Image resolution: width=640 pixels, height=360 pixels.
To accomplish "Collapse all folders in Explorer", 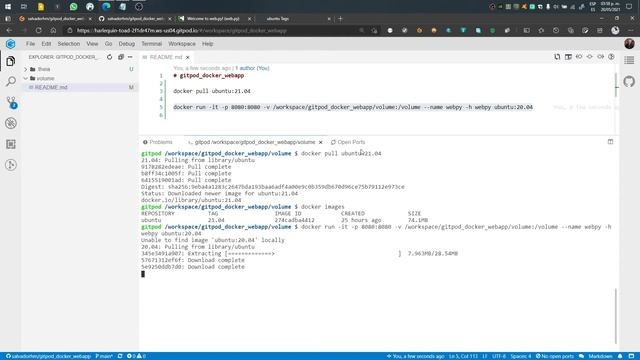I will click(121, 57).
